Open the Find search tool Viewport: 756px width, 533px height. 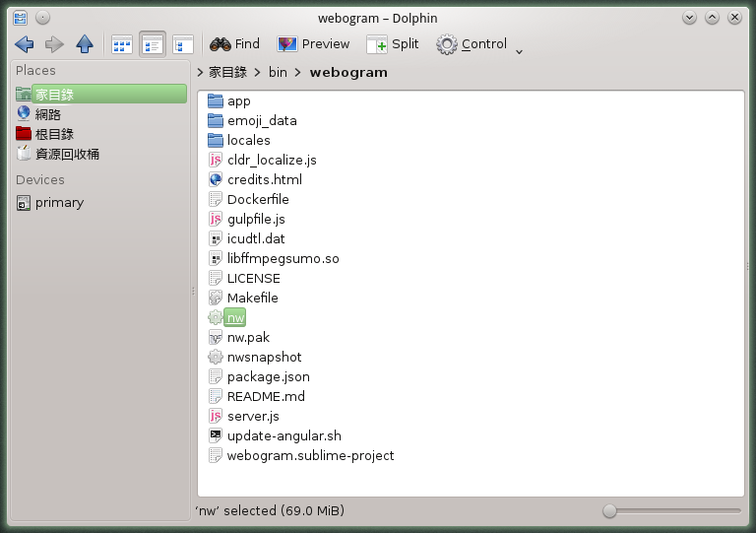point(235,44)
